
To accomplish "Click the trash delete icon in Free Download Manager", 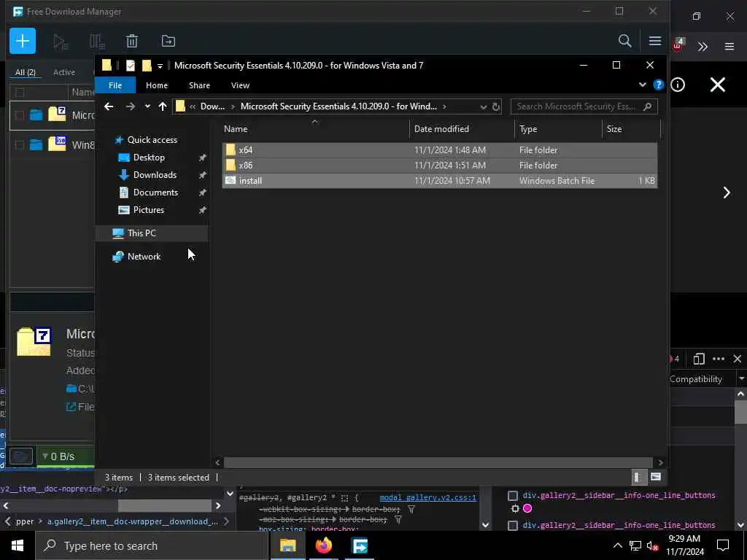I will point(132,42).
